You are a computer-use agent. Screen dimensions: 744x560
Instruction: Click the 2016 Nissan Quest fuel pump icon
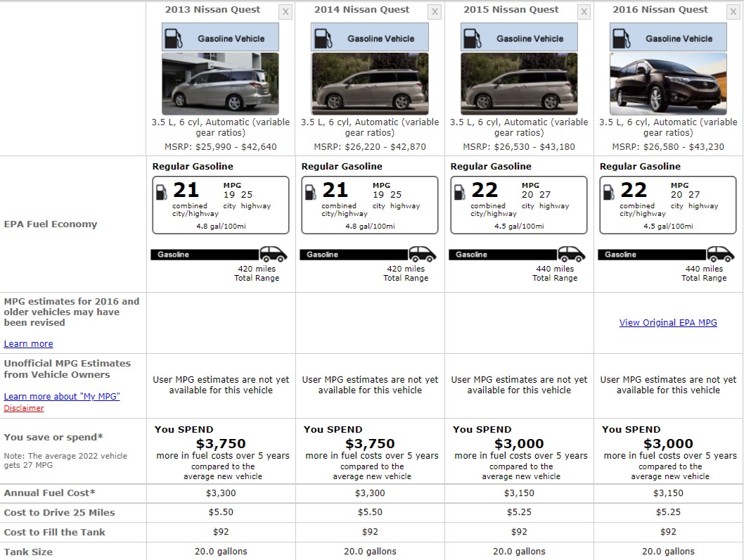621,39
